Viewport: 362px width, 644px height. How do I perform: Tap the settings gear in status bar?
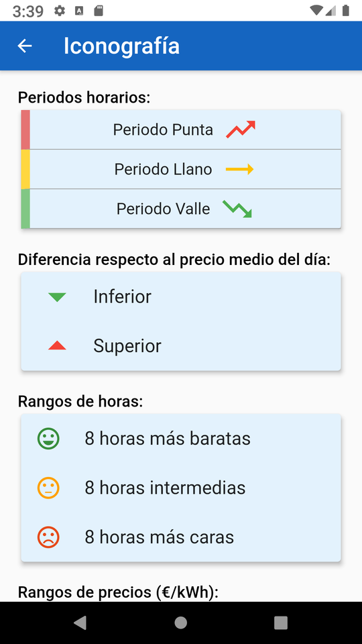[x=60, y=11]
